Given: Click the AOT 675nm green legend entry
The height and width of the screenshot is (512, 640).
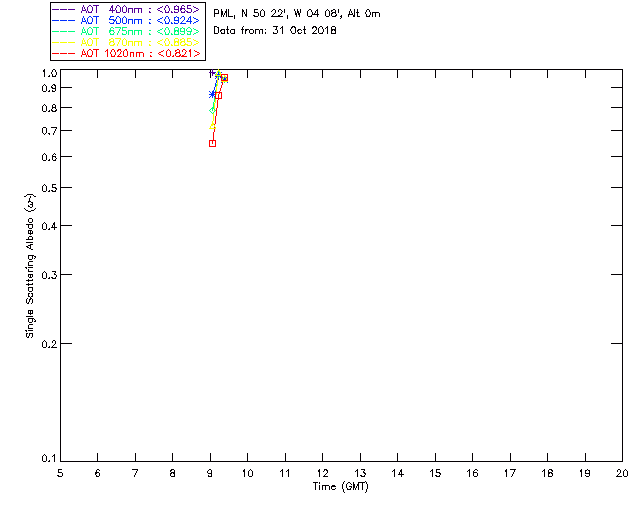Looking at the screenshot, I should [127, 31].
